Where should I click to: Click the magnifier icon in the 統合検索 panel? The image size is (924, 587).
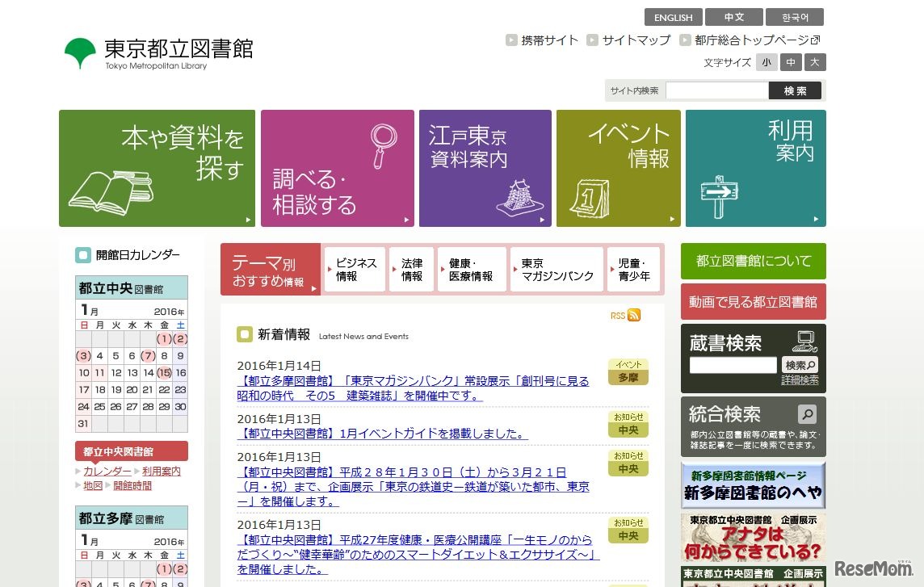point(808,414)
